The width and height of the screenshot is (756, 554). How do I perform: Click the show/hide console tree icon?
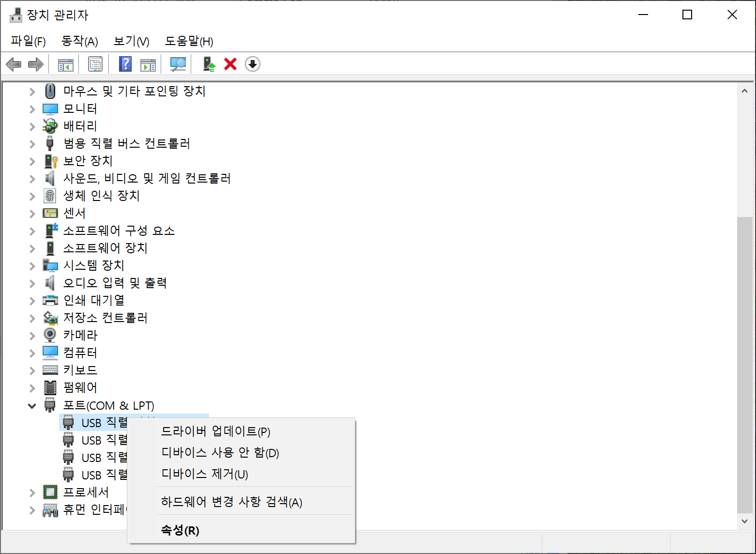tap(66, 64)
